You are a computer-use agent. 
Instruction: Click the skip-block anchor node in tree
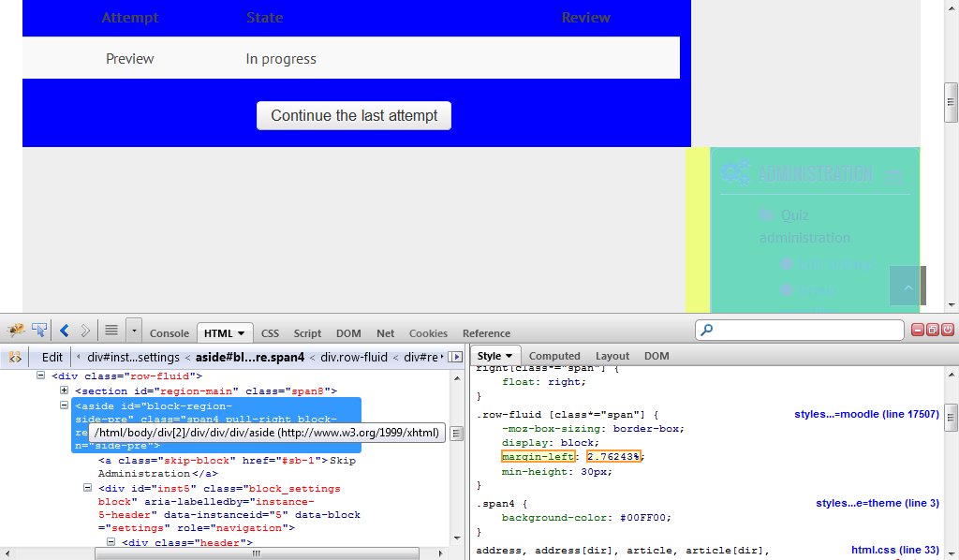tap(227, 467)
